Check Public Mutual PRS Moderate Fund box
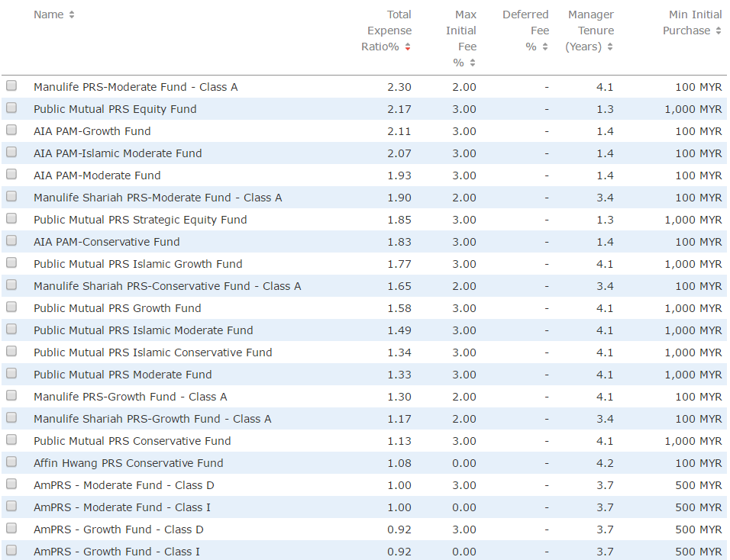The image size is (730, 560). coord(11,373)
